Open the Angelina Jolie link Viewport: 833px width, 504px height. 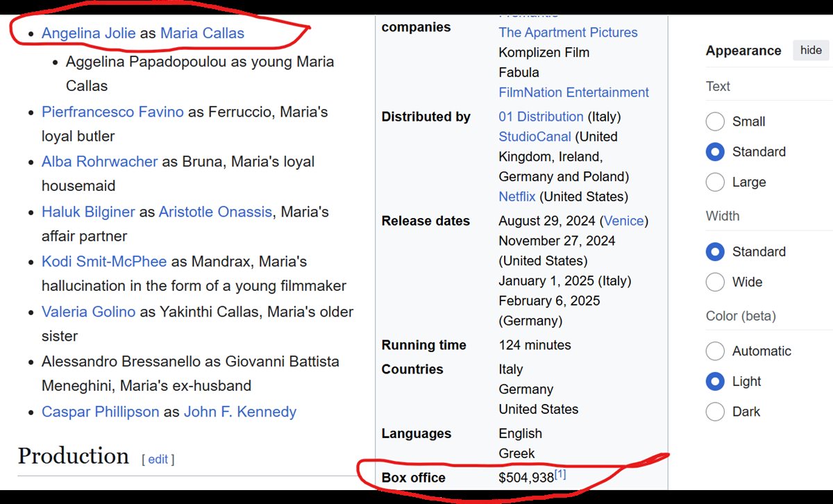[88, 33]
